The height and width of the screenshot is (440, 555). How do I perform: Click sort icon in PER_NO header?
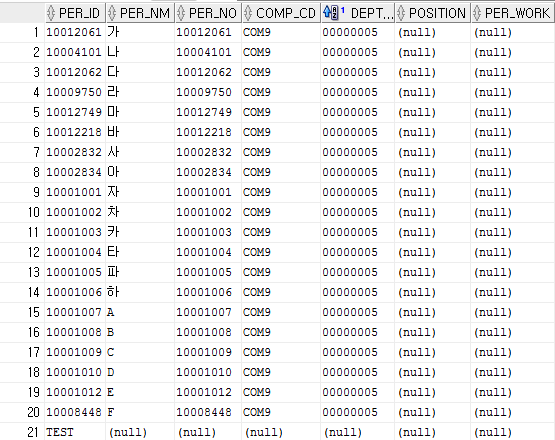(181, 13)
